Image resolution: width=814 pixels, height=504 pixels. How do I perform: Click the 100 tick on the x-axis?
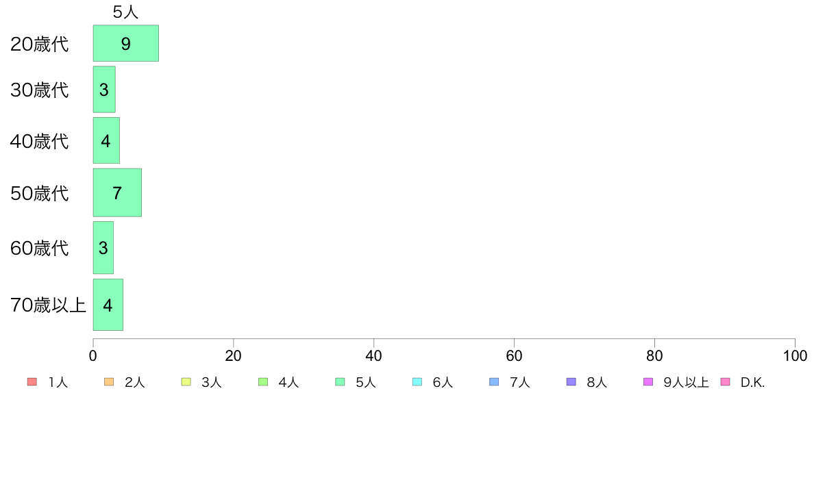click(795, 355)
